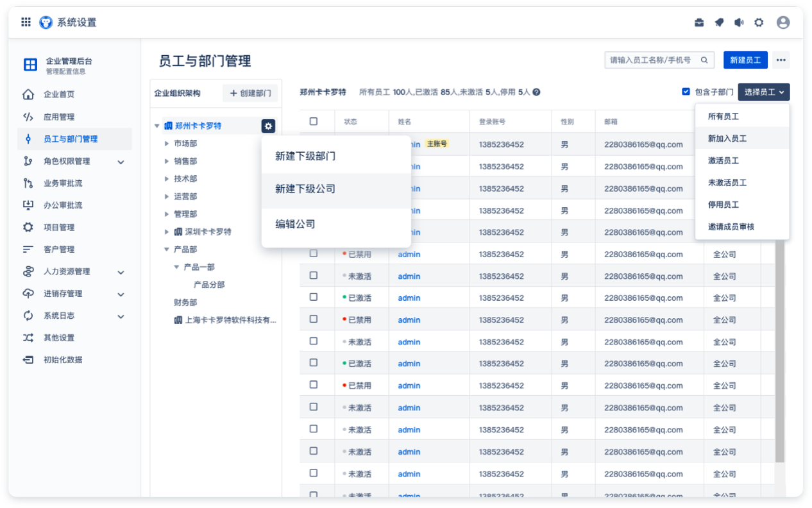Toggle the select-all checkbox in table header
The image size is (812, 508).
(x=314, y=121)
